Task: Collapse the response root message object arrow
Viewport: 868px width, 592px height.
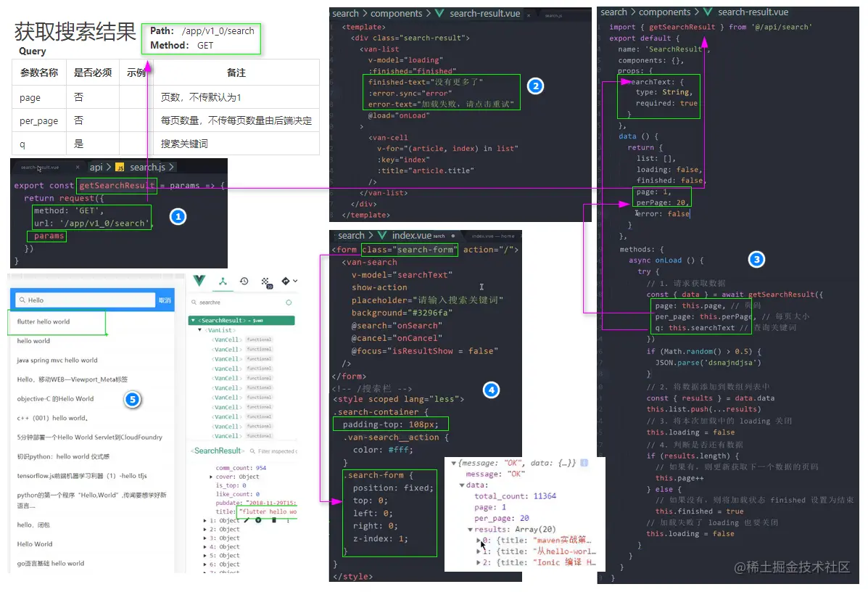Action: point(453,463)
